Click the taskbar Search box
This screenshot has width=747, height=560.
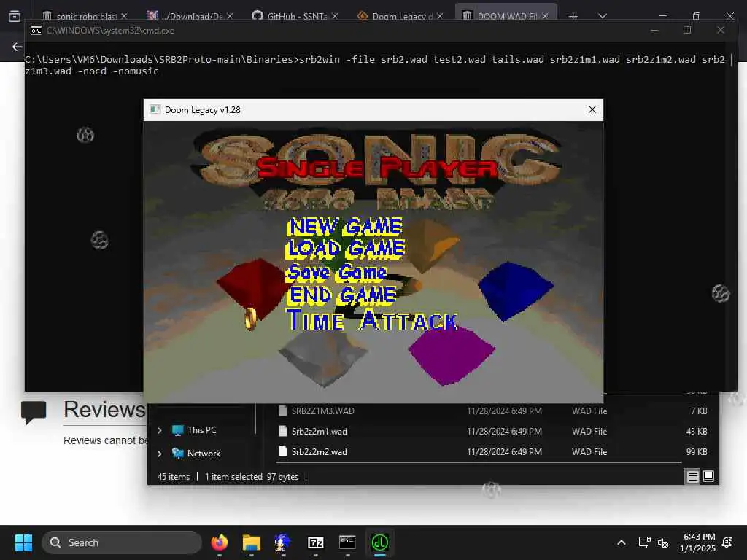tap(122, 542)
